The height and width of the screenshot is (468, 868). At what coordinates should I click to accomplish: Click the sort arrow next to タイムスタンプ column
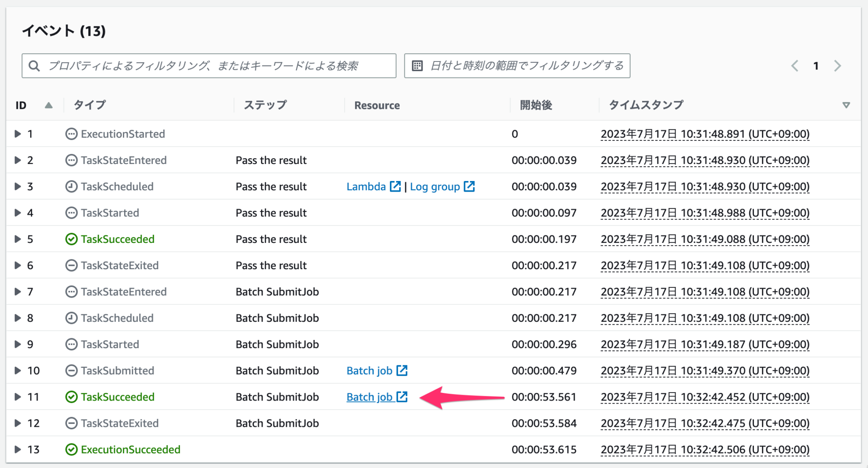click(x=846, y=105)
